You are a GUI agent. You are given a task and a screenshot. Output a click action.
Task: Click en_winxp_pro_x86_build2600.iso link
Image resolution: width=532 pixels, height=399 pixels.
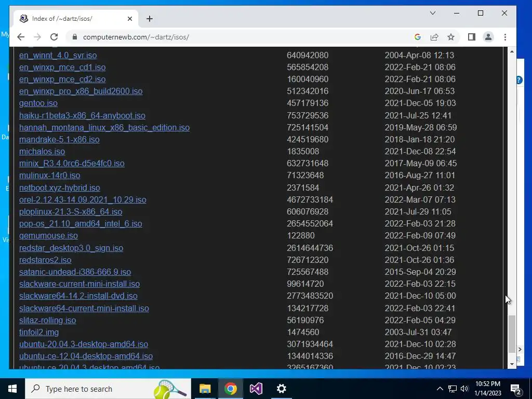point(81,91)
